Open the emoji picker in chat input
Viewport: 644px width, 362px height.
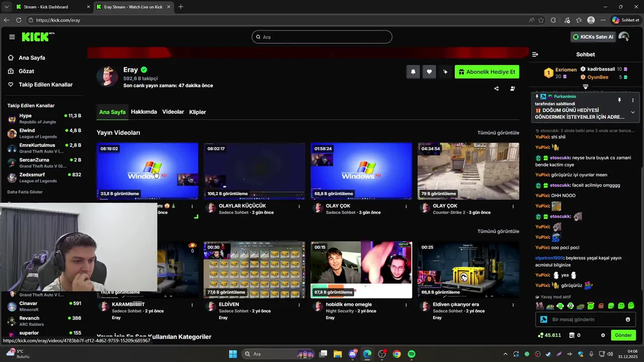click(628, 319)
